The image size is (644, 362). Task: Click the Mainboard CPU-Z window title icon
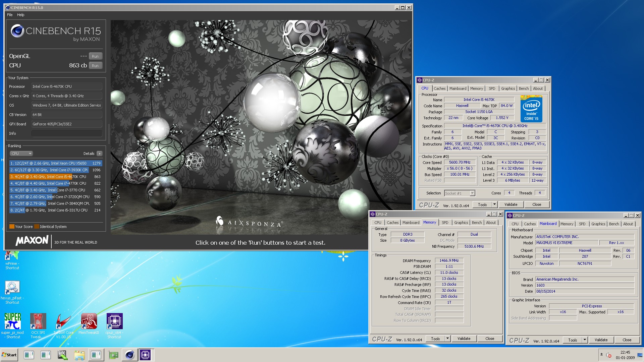tap(510, 216)
